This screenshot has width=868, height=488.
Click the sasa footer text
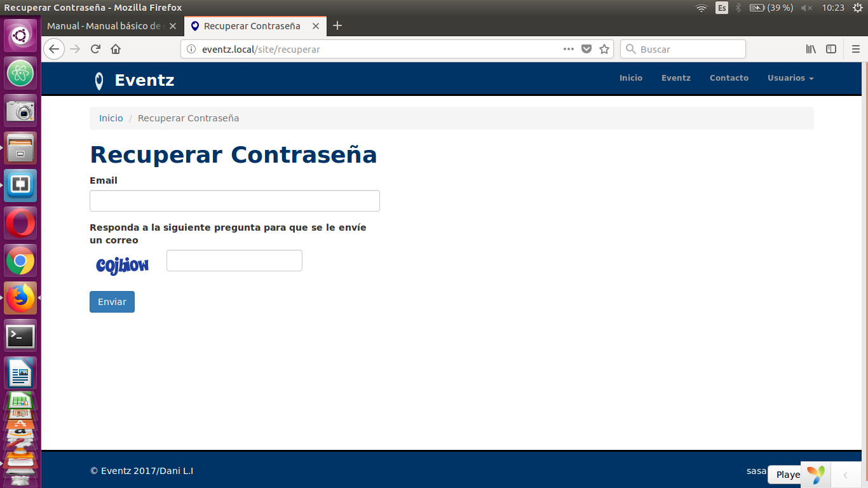pyautogui.click(x=756, y=471)
